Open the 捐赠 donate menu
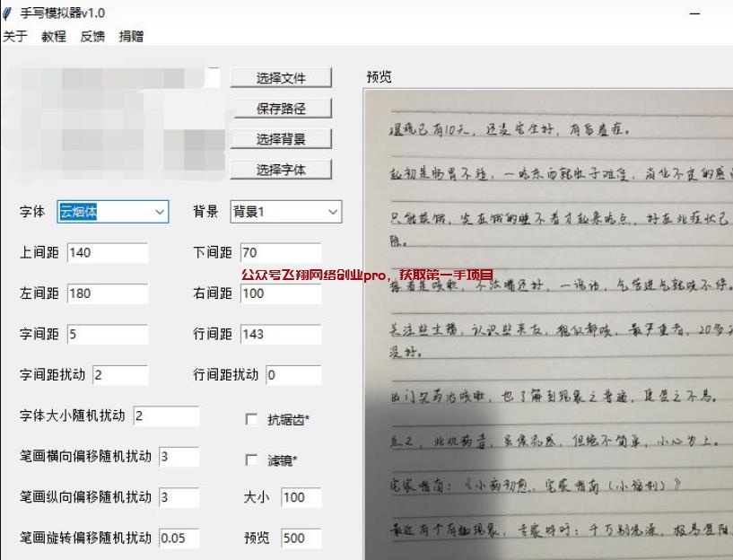Viewport: 733px width, 560px height. (131, 37)
